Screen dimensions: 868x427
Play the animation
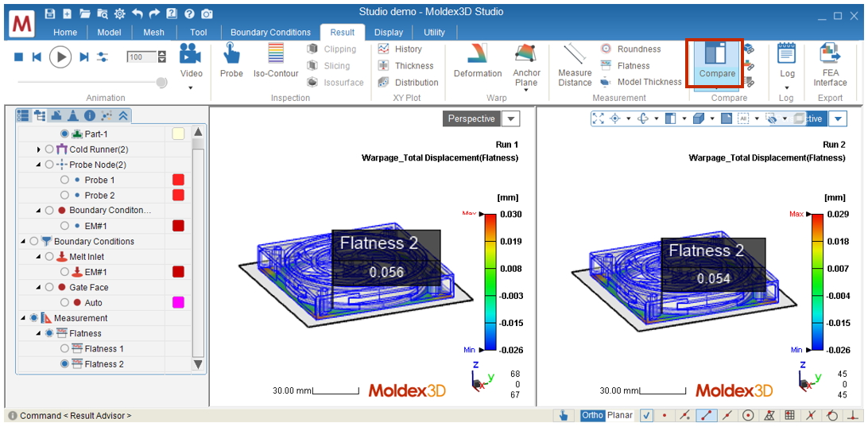click(x=60, y=56)
